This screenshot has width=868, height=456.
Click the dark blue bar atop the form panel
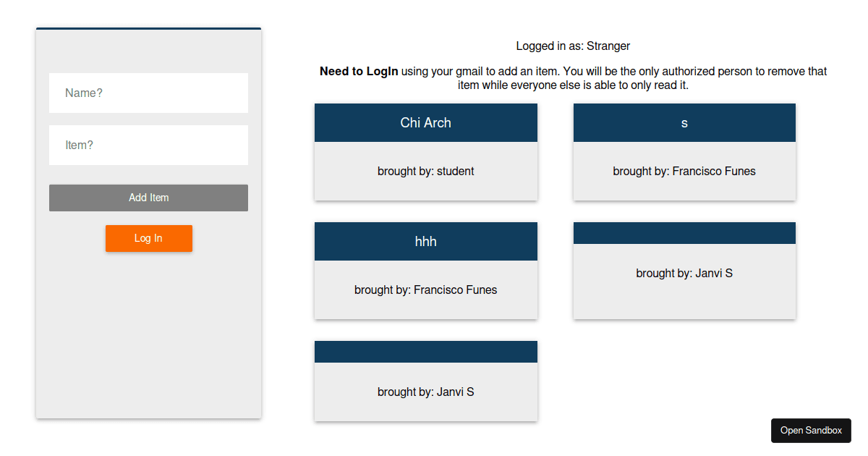click(148, 29)
